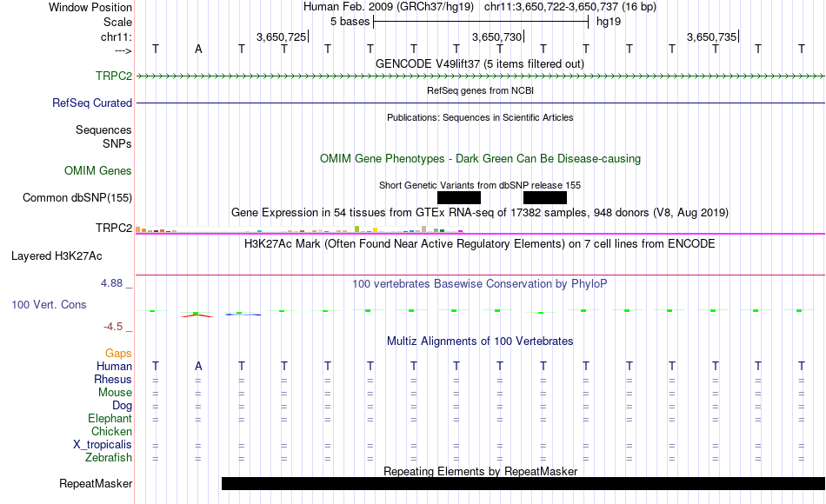This screenshot has height=504, width=826.
Task: Open the OMIM Genes track label
Action: coord(98,170)
